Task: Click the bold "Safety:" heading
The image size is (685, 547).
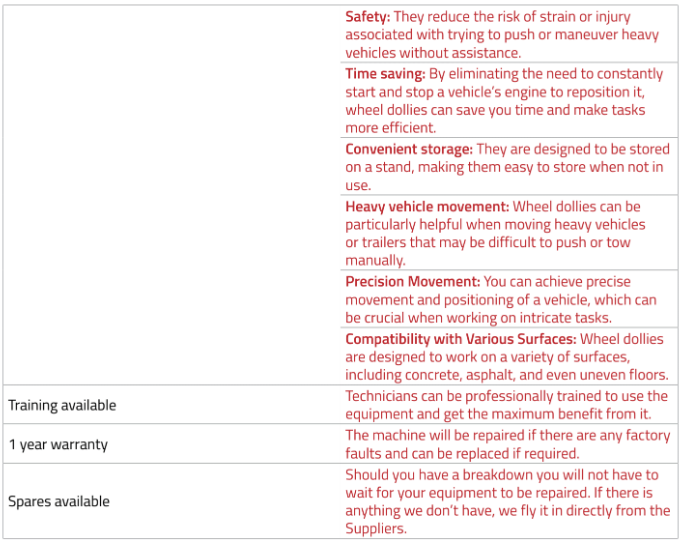Action: [x=368, y=17]
